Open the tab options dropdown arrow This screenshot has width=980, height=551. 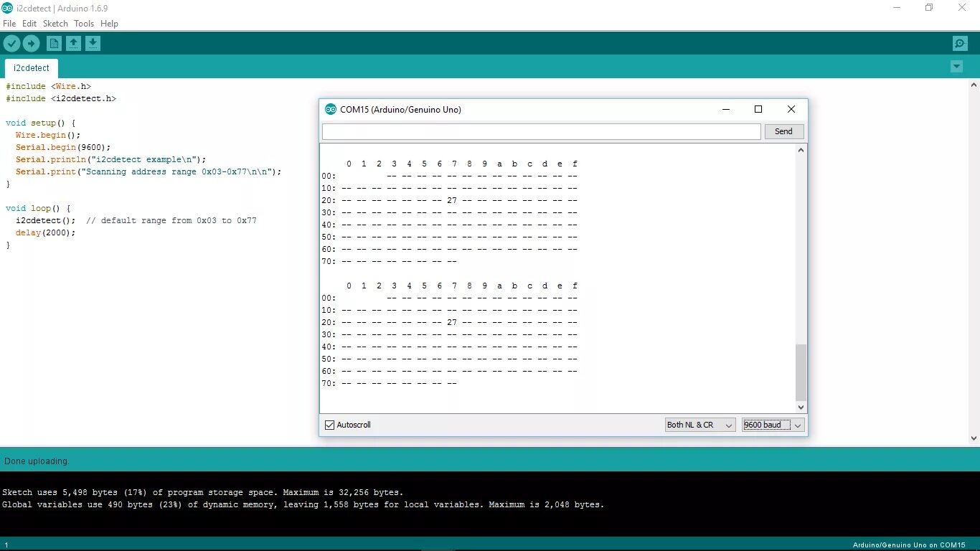[956, 67]
